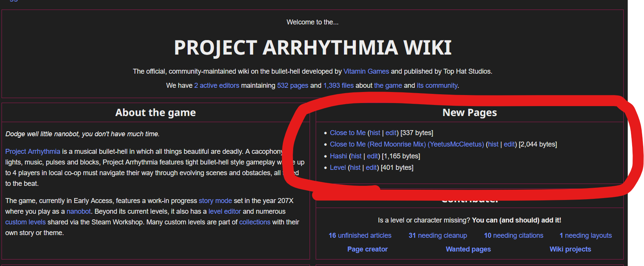Edit the Red Moonrise Mix page

(509, 144)
